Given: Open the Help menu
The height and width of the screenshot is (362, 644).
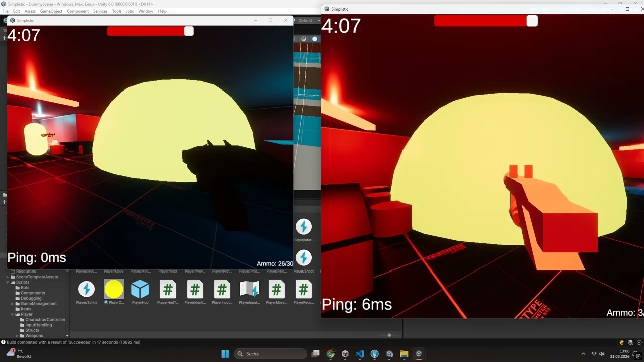Looking at the screenshot, I should click(162, 11).
